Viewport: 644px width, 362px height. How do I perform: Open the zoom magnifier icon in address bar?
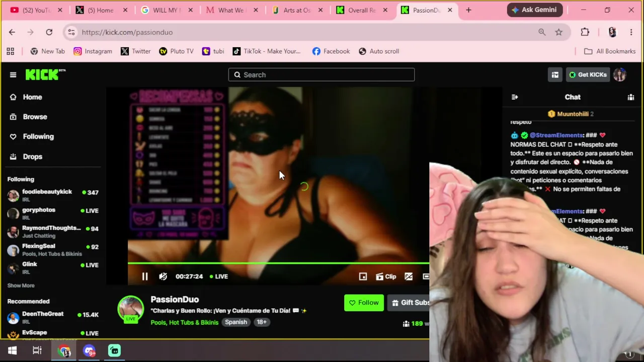542,32
